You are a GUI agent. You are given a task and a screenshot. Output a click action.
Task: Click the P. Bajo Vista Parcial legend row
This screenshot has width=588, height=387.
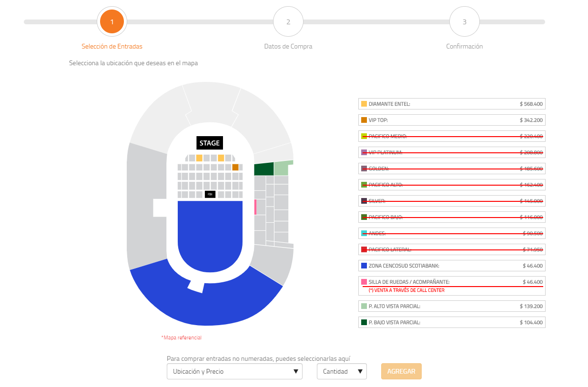(452, 322)
